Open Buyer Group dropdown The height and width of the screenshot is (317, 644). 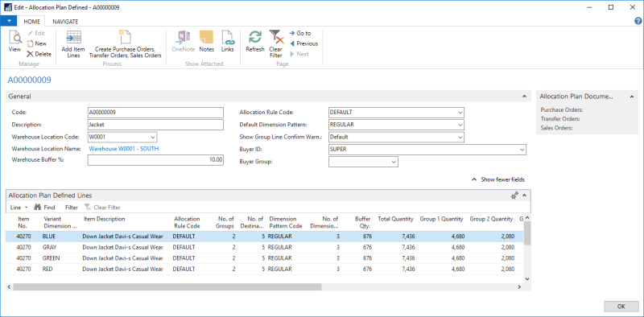coord(394,162)
